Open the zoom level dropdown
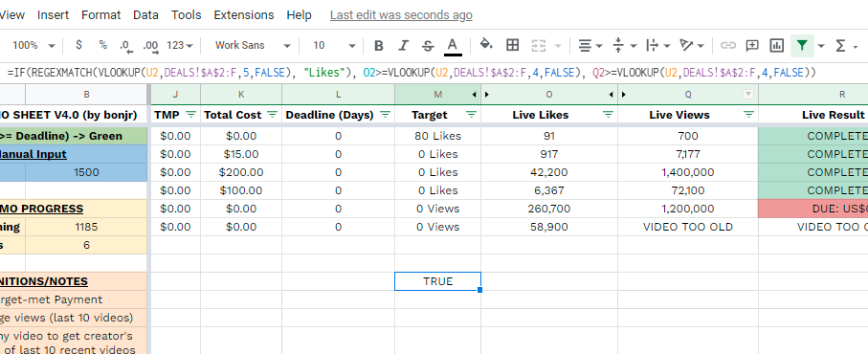Screen dimensions: 868x354 click(x=33, y=45)
